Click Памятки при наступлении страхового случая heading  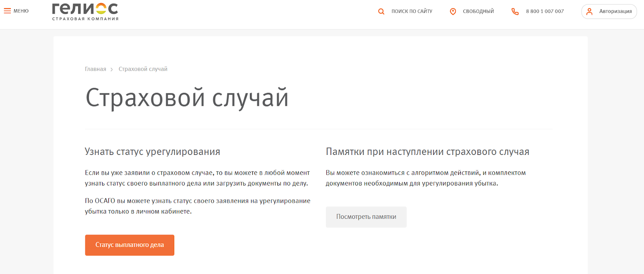[x=427, y=152]
